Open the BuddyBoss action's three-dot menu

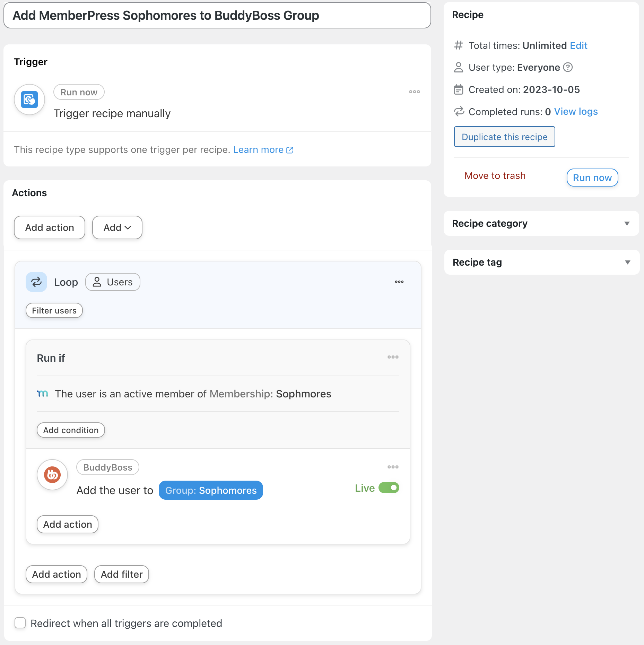[x=393, y=467]
